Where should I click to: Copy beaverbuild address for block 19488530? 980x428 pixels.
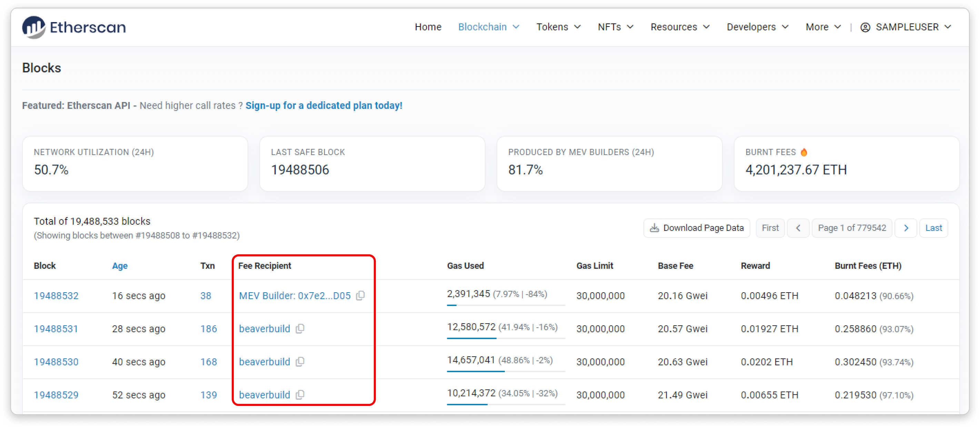pyautogui.click(x=300, y=361)
